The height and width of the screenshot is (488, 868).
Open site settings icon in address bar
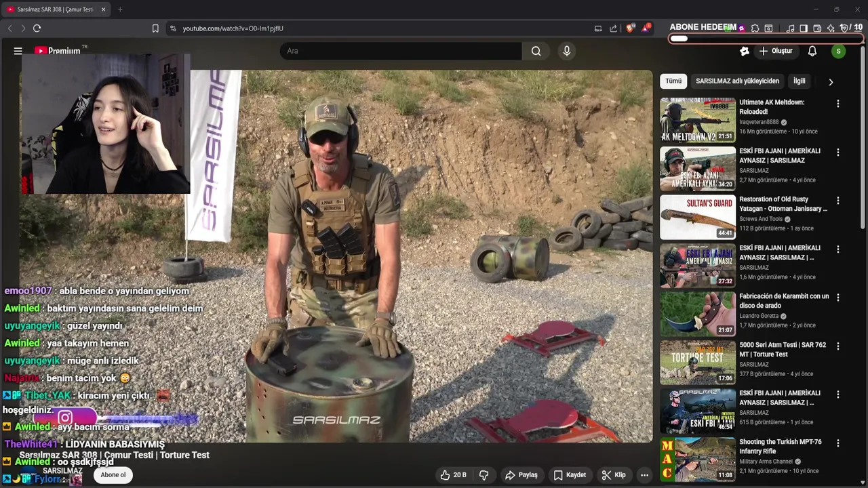(x=173, y=28)
